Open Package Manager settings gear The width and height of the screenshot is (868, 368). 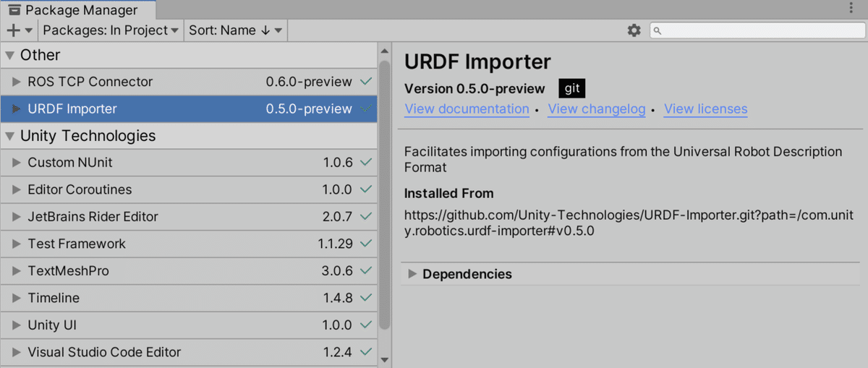point(634,30)
